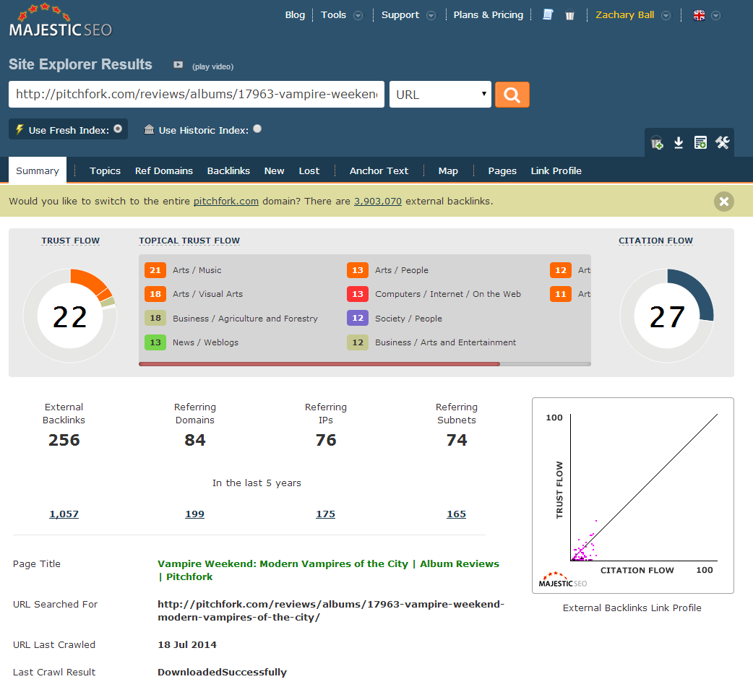
Task: Click the lightning bolt Fresh Index icon
Action: 20,129
